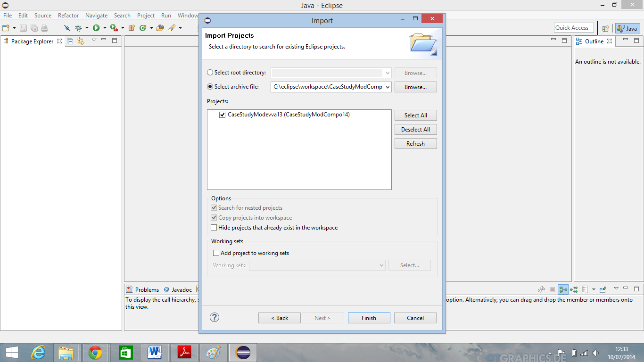Screen dimensions: 644x362
Task: Uncheck the CaseStudyModevva13 project checkbox
Action: click(x=223, y=115)
